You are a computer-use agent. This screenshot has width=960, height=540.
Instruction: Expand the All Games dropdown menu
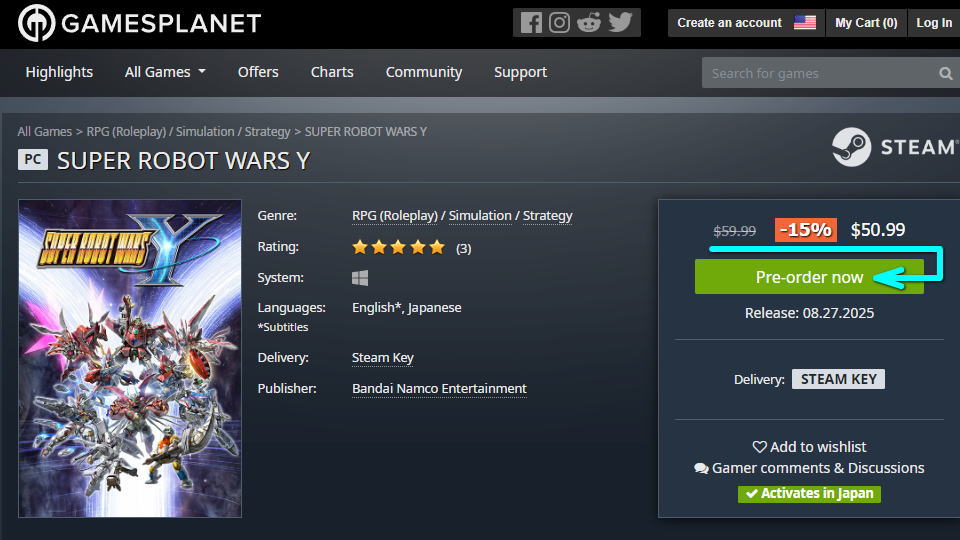pyautogui.click(x=165, y=72)
